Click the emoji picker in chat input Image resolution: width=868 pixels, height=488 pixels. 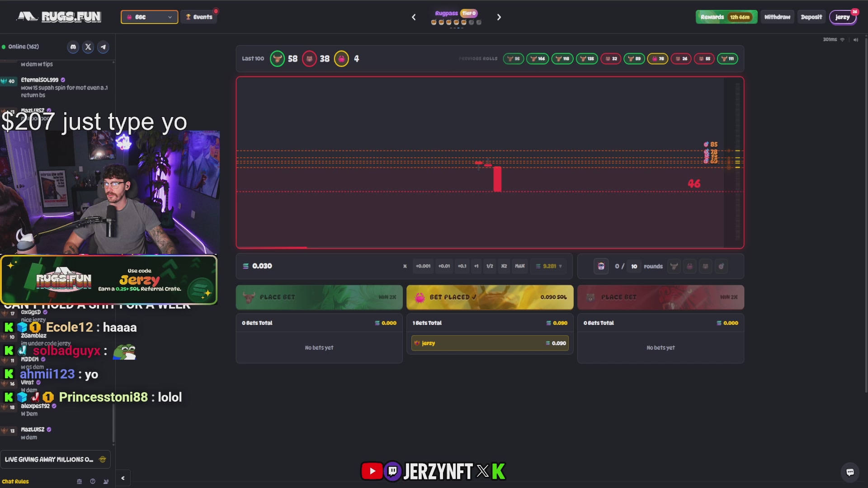(103, 460)
